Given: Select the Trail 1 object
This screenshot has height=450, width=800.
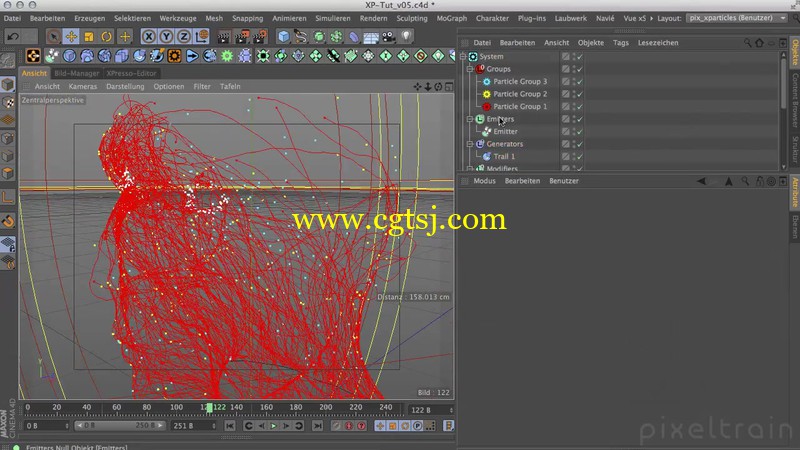Looking at the screenshot, I should [x=504, y=157].
